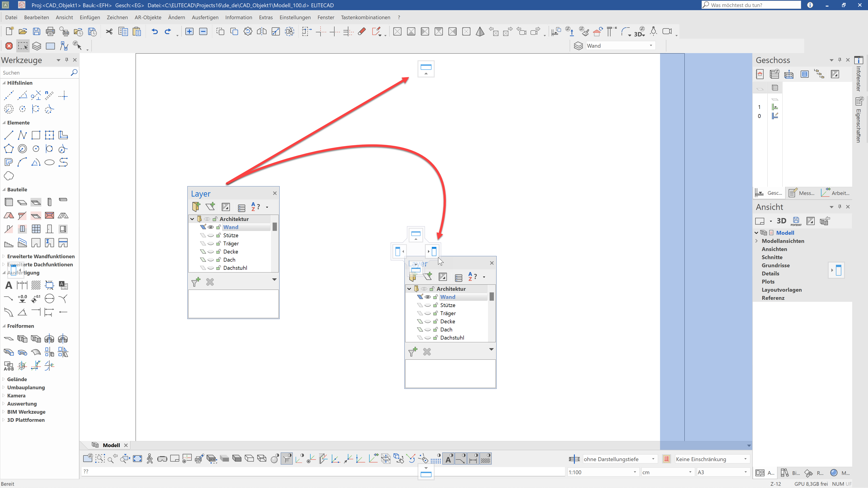Select the rectangle tool in Elemente

pyautogui.click(x=36, y=135)
